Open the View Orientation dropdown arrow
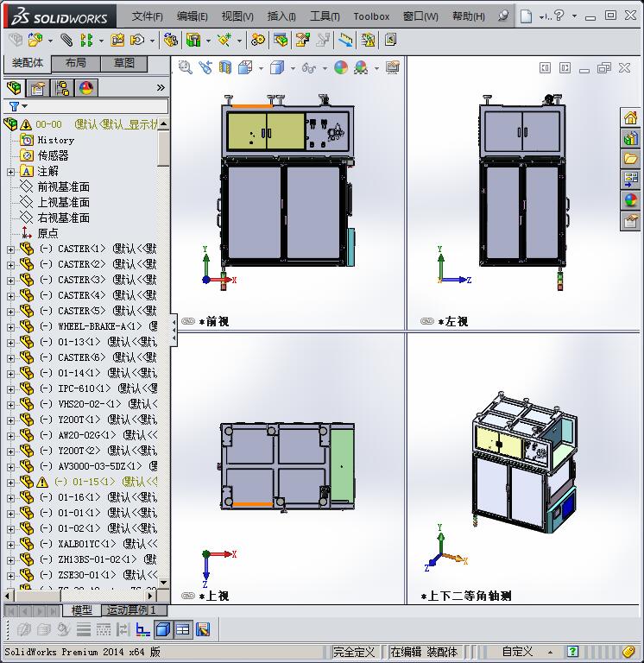This screenshot has width=644, height=663. [261, 67]
